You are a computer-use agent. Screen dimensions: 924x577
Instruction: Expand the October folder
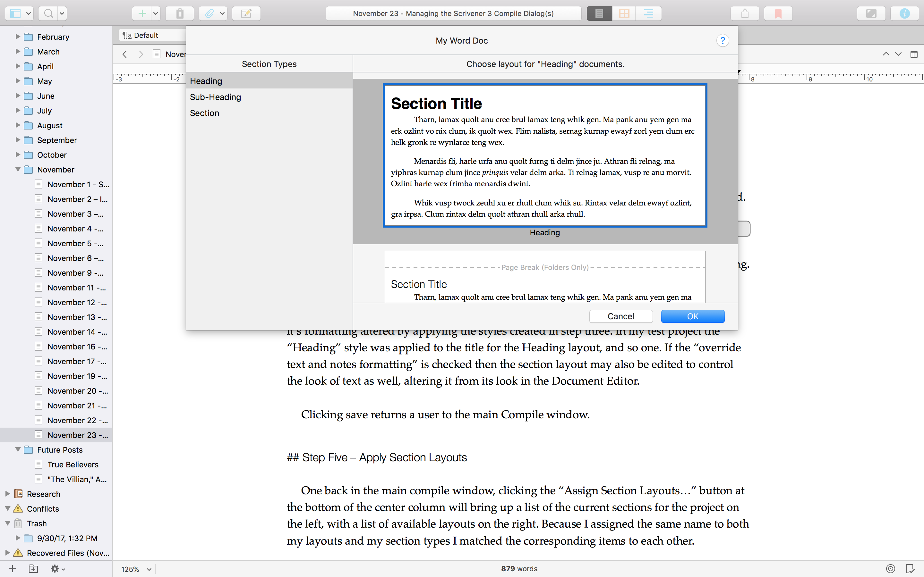pos(18,155)
